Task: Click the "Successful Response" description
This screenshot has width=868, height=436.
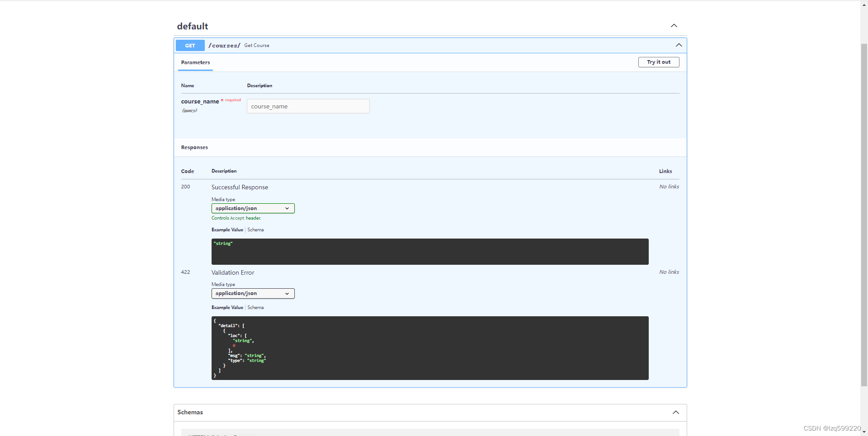Action: (240, 187)
